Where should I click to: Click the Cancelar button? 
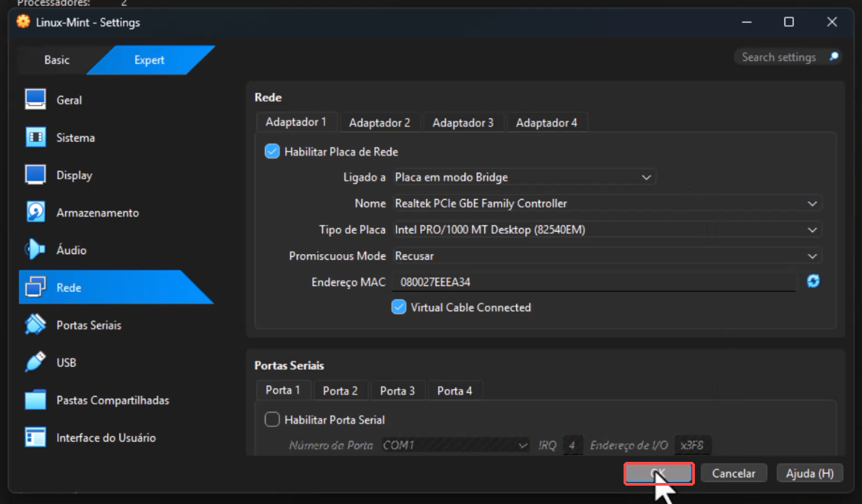tap(734, 473)
